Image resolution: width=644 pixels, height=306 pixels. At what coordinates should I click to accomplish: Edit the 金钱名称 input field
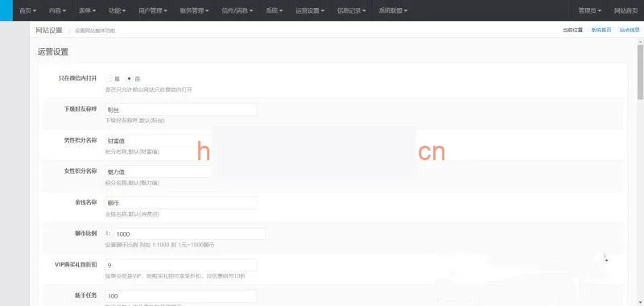click(x=181, y=203)
